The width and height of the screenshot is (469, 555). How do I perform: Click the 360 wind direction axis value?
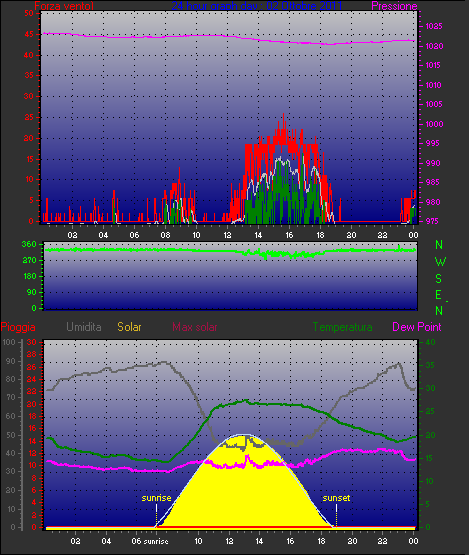coord(29,244)
